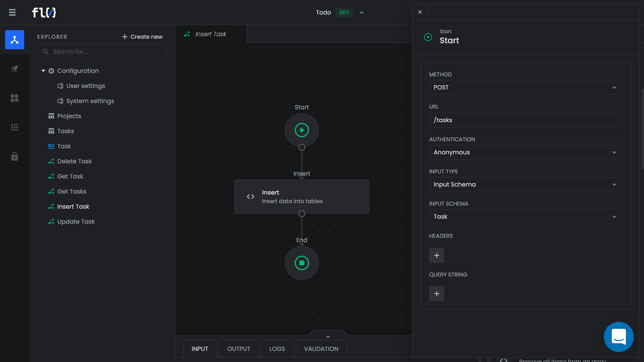The height and width of the screenshot is (362, 644).
Task: Open the widgets icon in left sidebar
Action: 15,98
